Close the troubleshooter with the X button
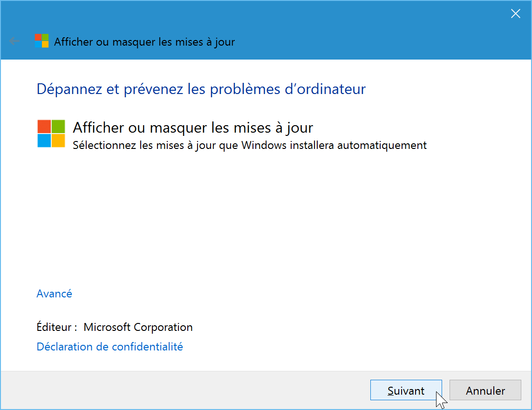532x410 pixels. (515, 13)
